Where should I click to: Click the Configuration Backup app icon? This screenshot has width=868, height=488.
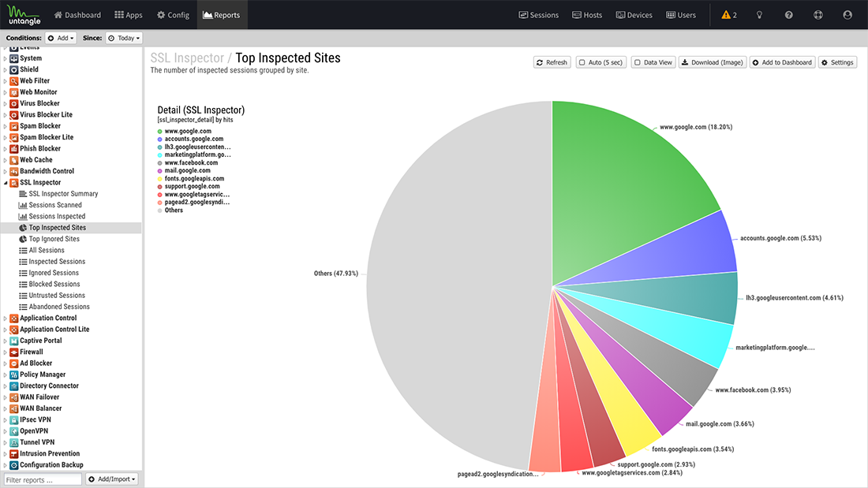[x=14, y=465]
